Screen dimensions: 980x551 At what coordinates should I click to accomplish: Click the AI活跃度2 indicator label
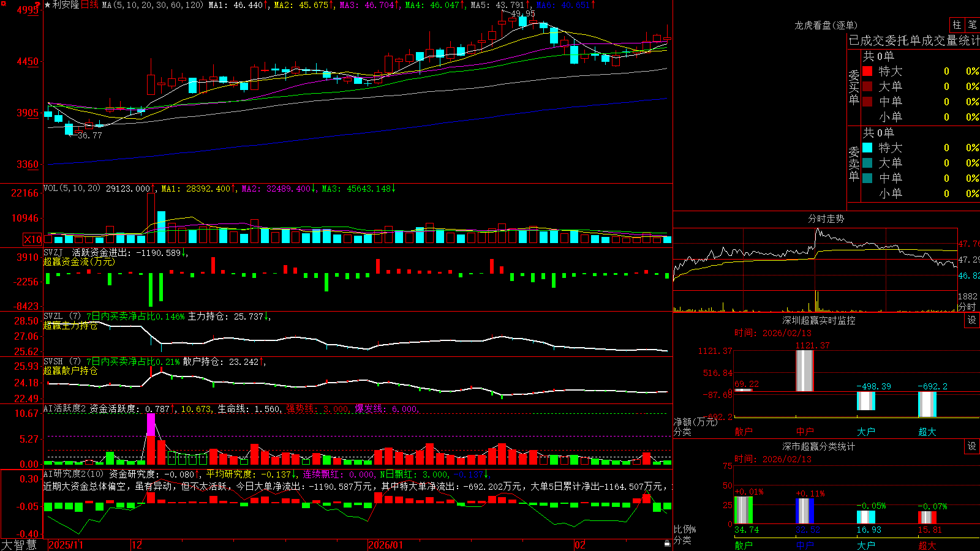point(64,409)
